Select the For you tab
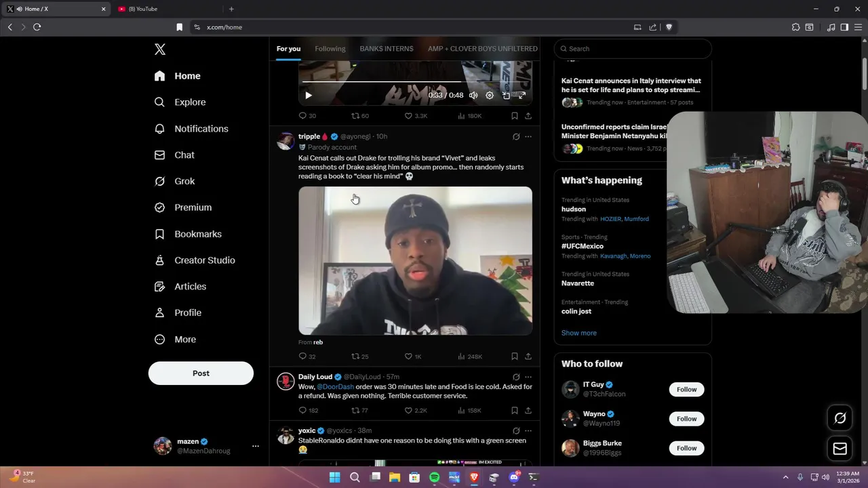 (x=288, y=49)
